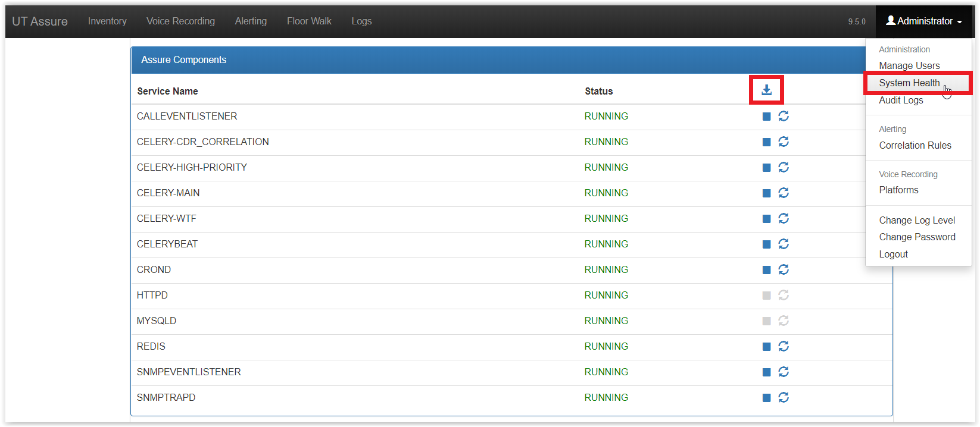Image resolution: width=980 pixels, height=427 pixels.
Task: Click the disabled stop icon for MYSQLD
Action: click(x=767, y=321)
